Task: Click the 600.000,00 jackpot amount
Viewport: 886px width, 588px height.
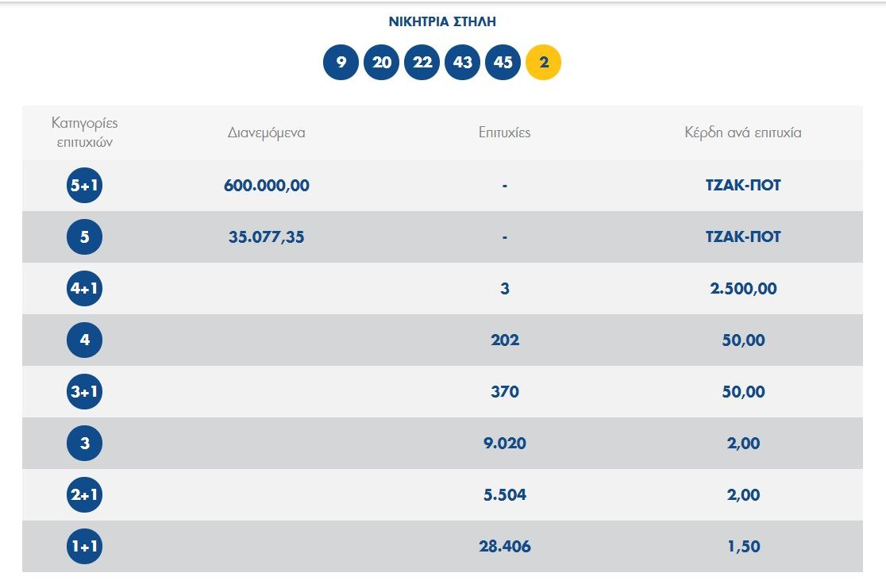Action: point(266,186)
